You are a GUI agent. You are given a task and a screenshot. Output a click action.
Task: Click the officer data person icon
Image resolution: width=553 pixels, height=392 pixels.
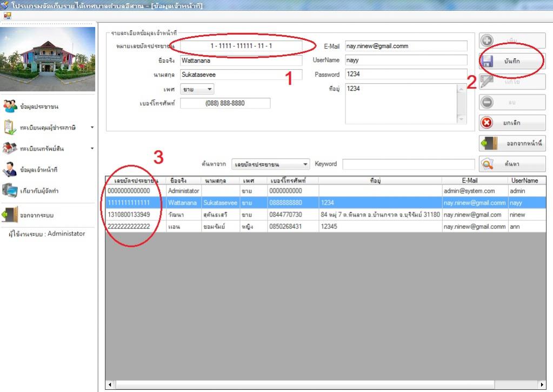click(x=11, y=170)
